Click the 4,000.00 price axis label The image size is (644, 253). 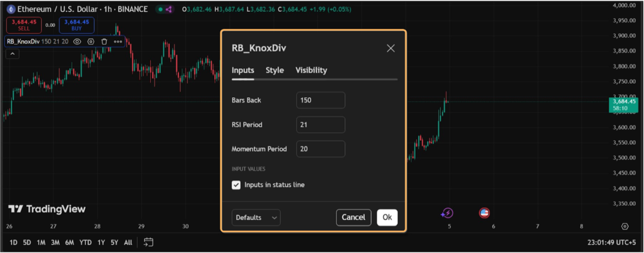[x=624, y=5]
